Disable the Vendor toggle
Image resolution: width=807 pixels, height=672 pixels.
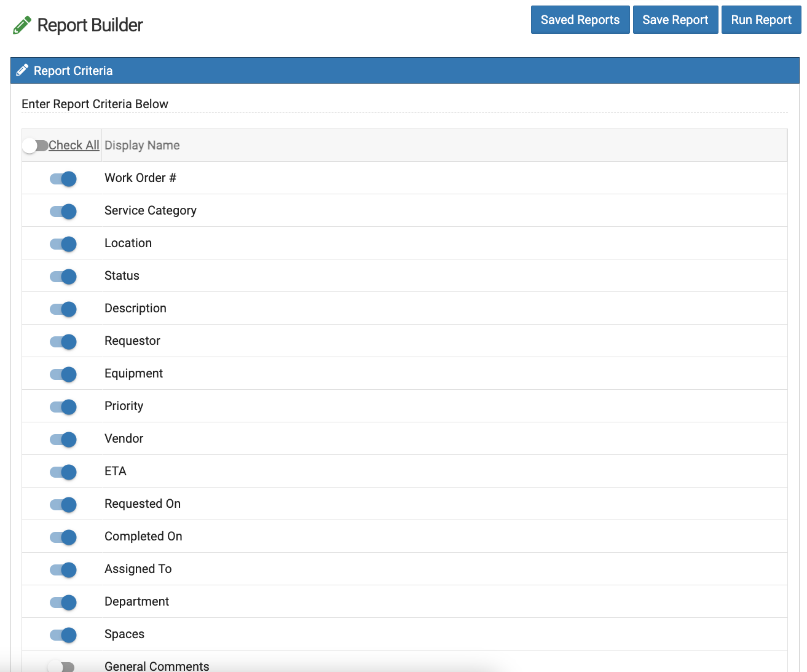63,439
